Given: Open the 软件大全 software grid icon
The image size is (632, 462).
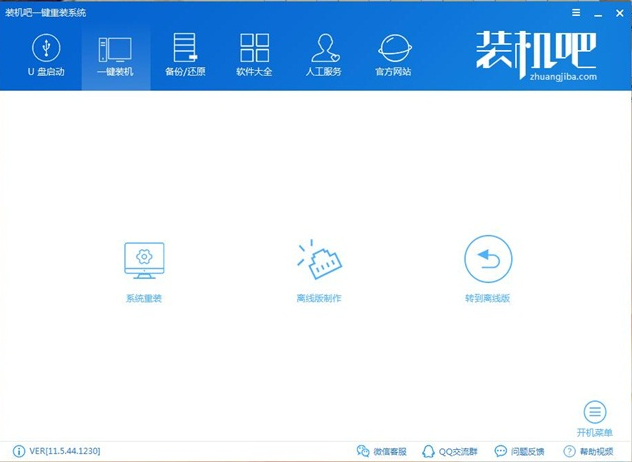Looking at the screenshot, I should click(254, 48).
